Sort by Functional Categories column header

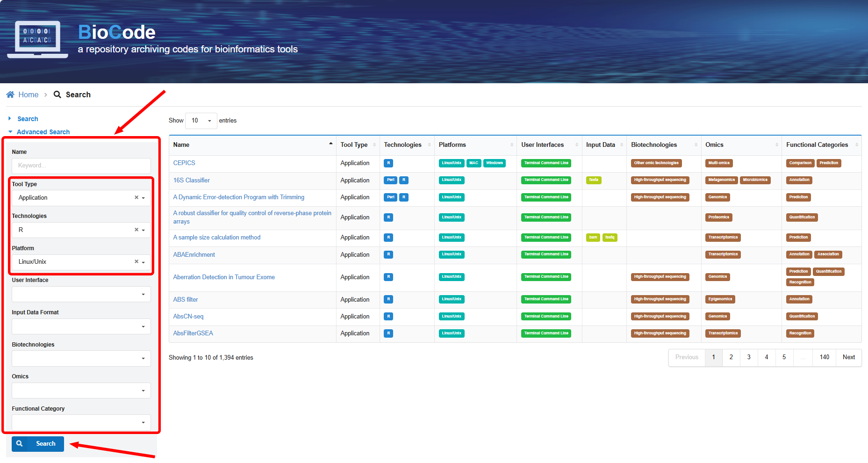point(817,145)
